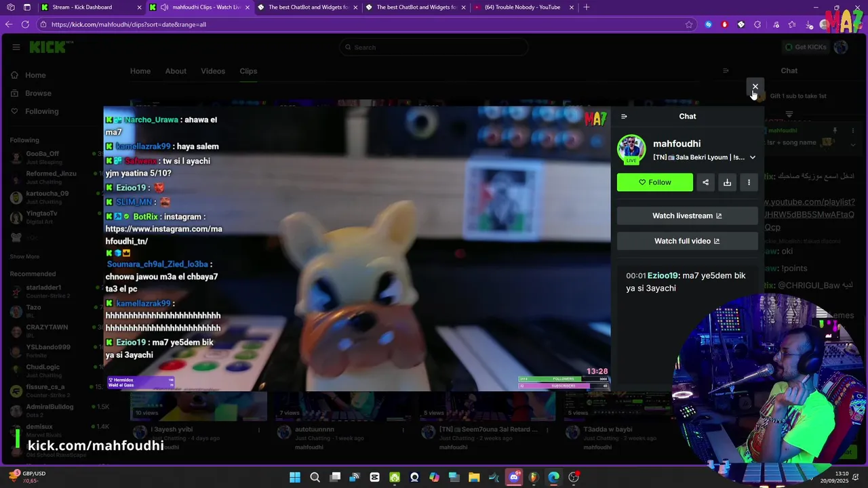Click the browser back arrow
868x488 pixels.
[x=9, y=24]
